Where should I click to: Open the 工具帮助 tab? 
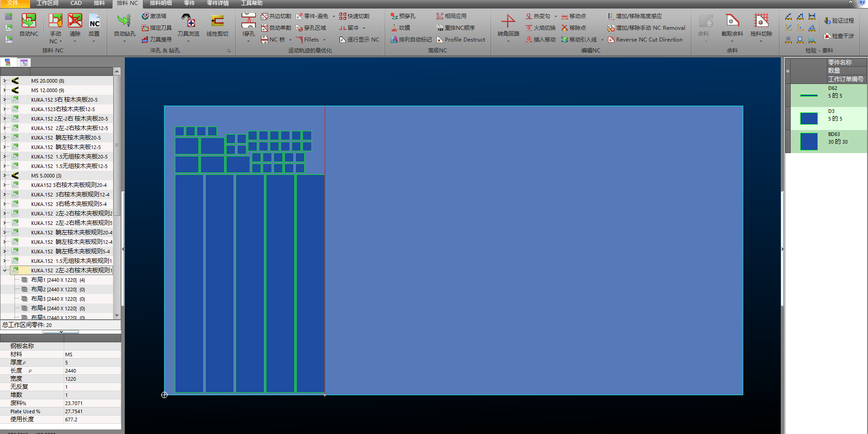(252, 3)
